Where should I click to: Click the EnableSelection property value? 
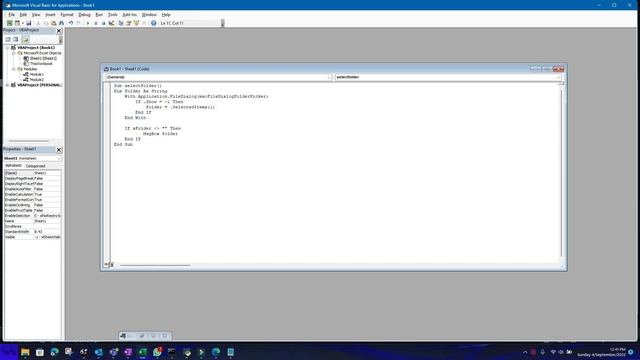pos(47,216)
